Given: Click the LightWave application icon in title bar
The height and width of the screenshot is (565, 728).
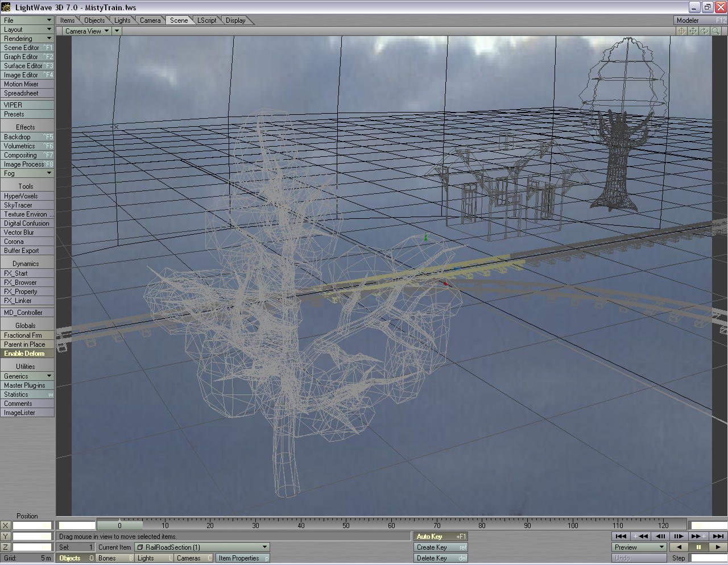Looking at the screenshot, I should 6,7.
